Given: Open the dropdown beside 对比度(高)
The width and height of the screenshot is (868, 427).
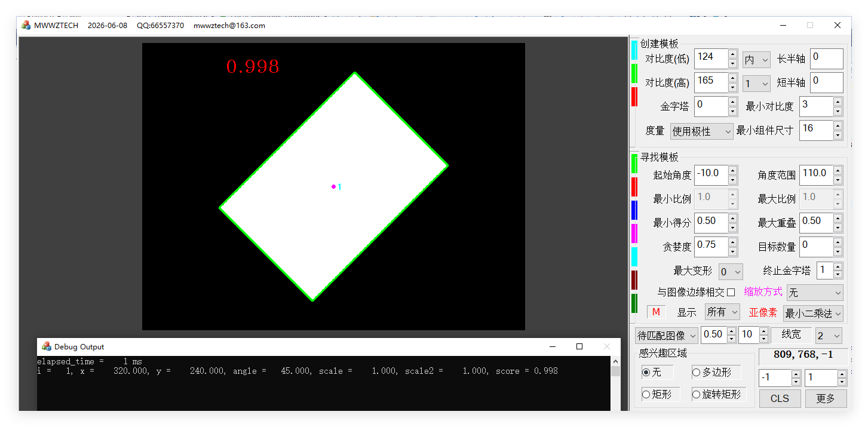Looking at the screenshot, I should (756, 84).
